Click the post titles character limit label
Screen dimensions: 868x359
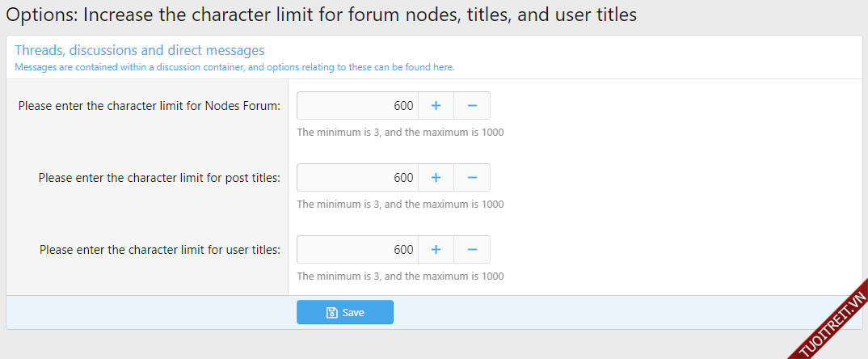coord(159,178)
